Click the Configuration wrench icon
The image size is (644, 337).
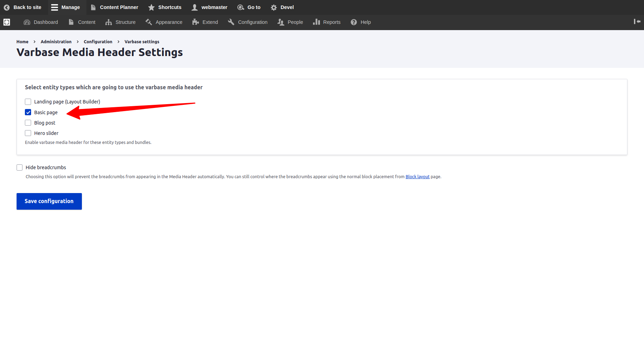(231, 22)
